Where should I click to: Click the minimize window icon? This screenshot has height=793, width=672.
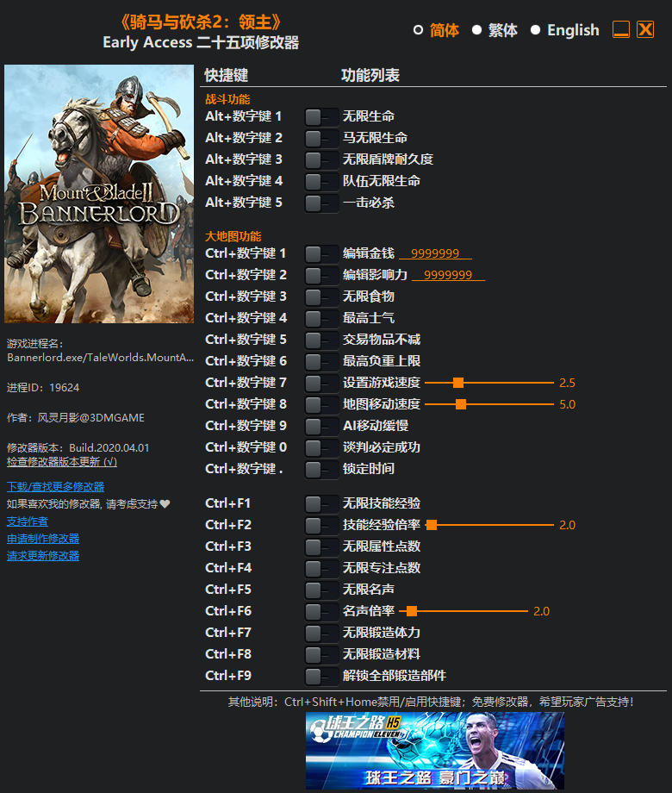621,29
